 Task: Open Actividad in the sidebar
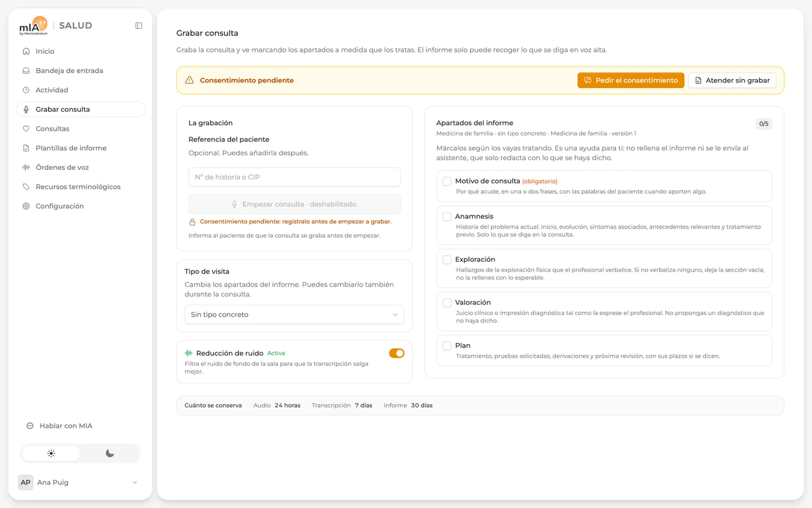point(81,90)
